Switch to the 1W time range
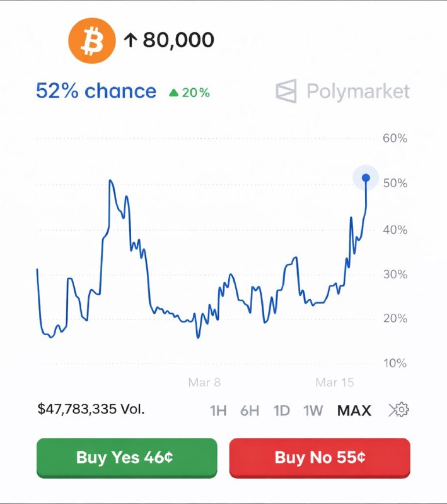Image resolution: width=447 pixels, height=504 pixels. click(x=313, y=410)
